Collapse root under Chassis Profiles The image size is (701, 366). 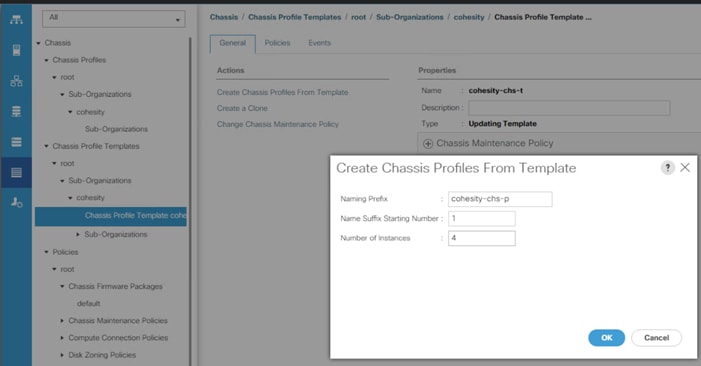click(x=55, y=77)
